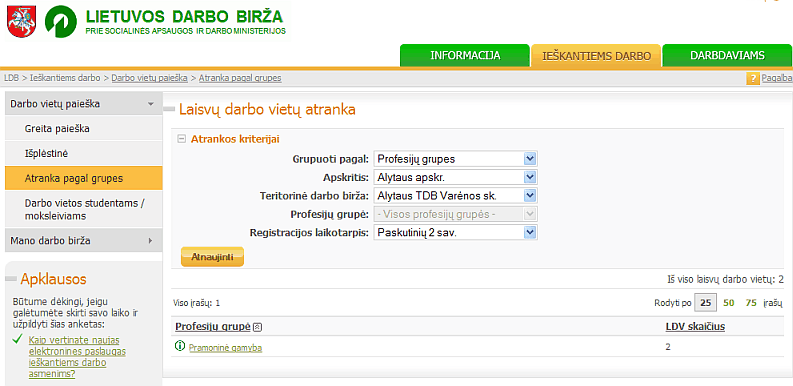Switch to the INFORMACIJA tab
793x386 pixels.
pos(465,56)
